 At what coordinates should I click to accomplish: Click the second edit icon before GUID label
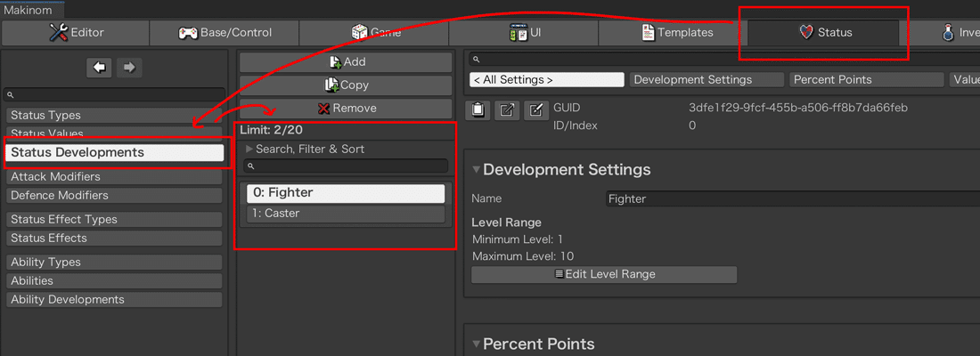(535, 110)
